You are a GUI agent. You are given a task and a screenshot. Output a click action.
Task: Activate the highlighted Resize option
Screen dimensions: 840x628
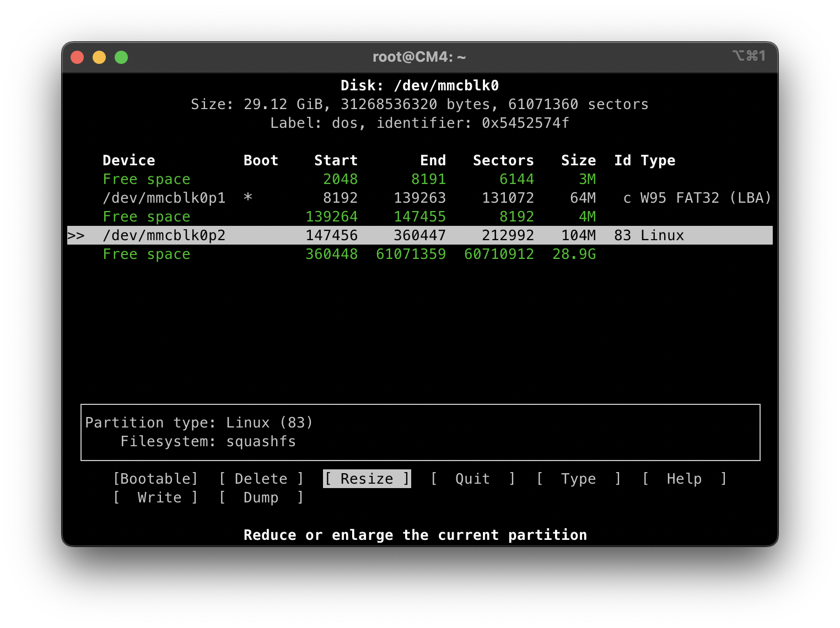367,479
